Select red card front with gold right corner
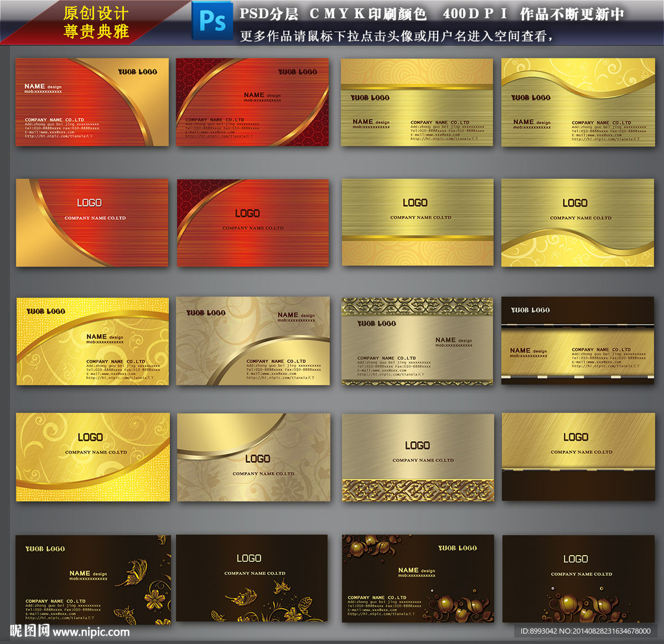Screen dimensions: 664x644 [92, 102]
